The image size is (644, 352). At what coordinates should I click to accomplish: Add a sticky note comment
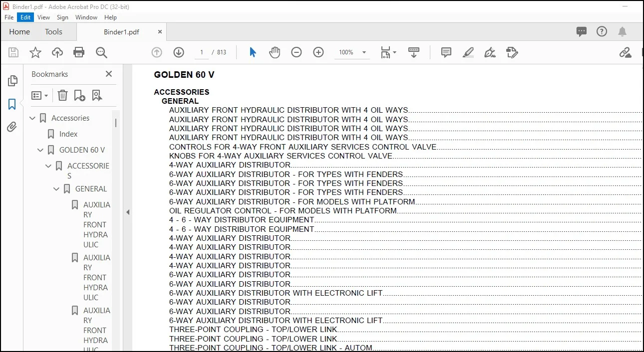tap(446, 52)
